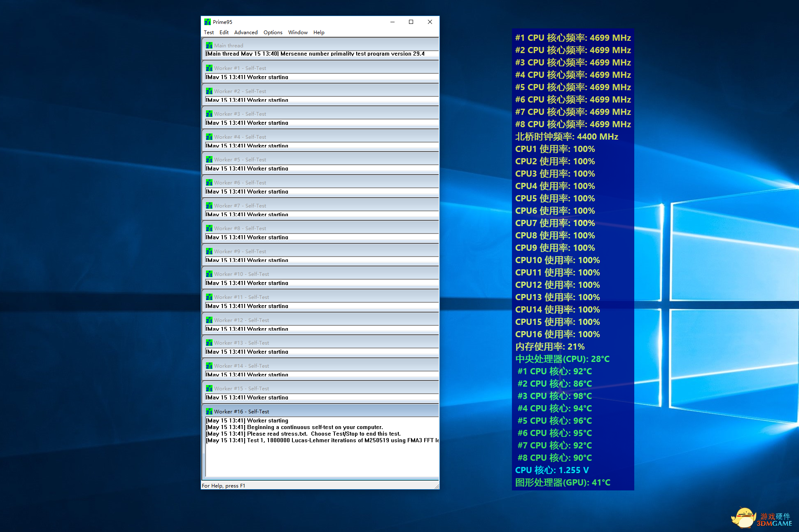Click the Worker #3 Self-Test icon
The width and height of the screenshot is (799, 532).
click(x=209, y=114)
